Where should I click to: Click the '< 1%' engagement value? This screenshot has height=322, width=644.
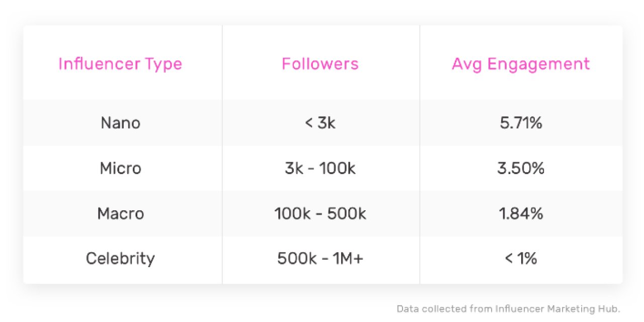pos(521,259)
